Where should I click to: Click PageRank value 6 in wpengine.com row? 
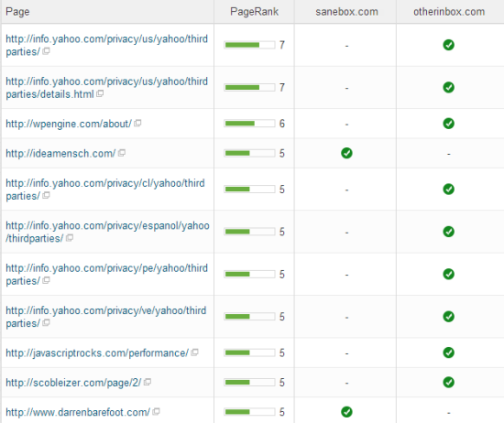point(282,124)
